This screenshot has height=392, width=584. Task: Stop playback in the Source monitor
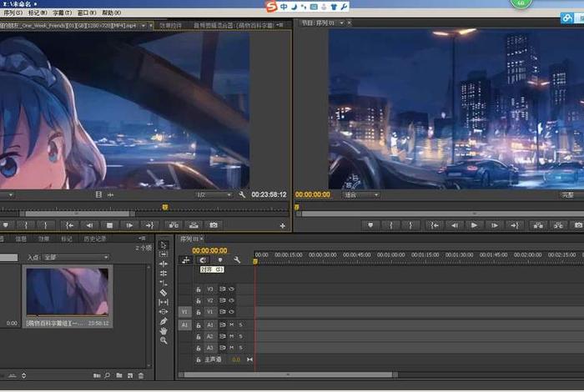(109, 225)
